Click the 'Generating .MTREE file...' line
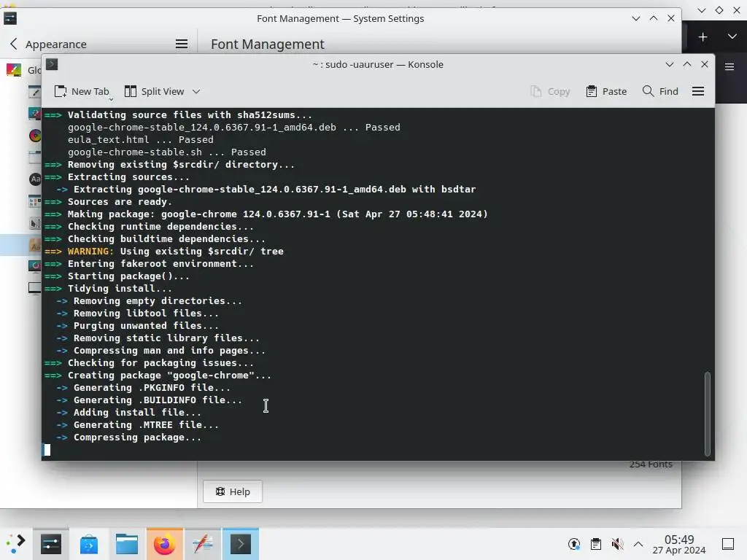The width and height of the screenshot is (747, 560). point(146,424)
